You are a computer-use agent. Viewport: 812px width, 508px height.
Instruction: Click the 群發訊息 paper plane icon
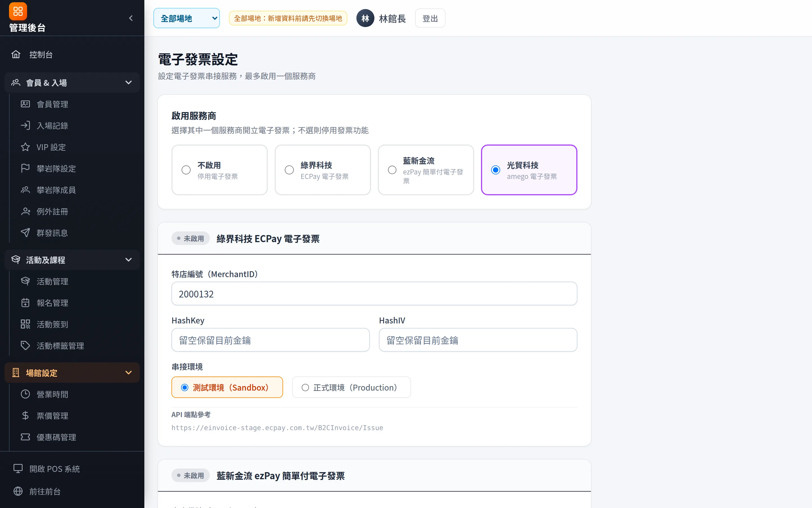(25, 233)
